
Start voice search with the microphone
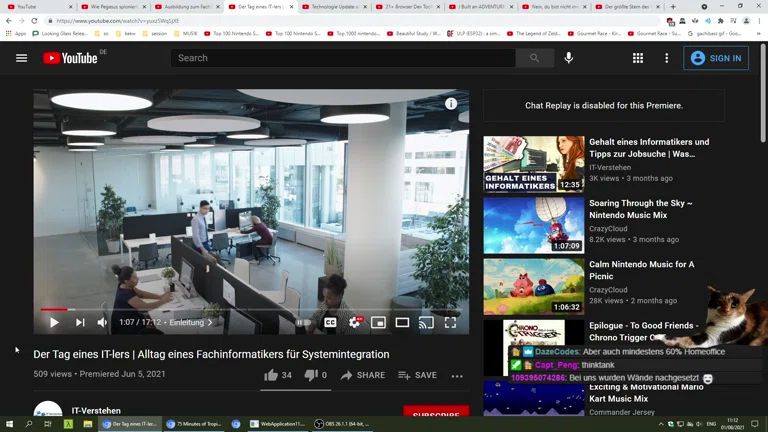pos(569,58)
